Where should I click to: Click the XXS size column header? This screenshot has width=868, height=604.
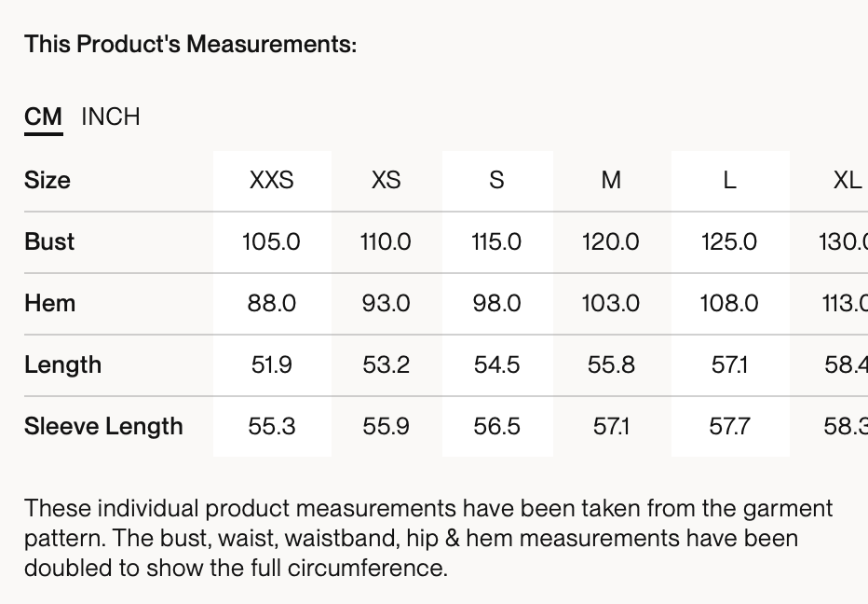click(x=271, y=180)
